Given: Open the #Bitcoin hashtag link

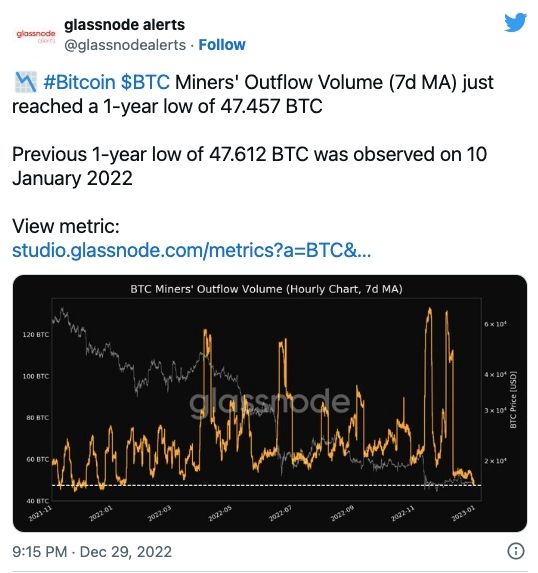Looking at the screenshot, I should [79, 82].
